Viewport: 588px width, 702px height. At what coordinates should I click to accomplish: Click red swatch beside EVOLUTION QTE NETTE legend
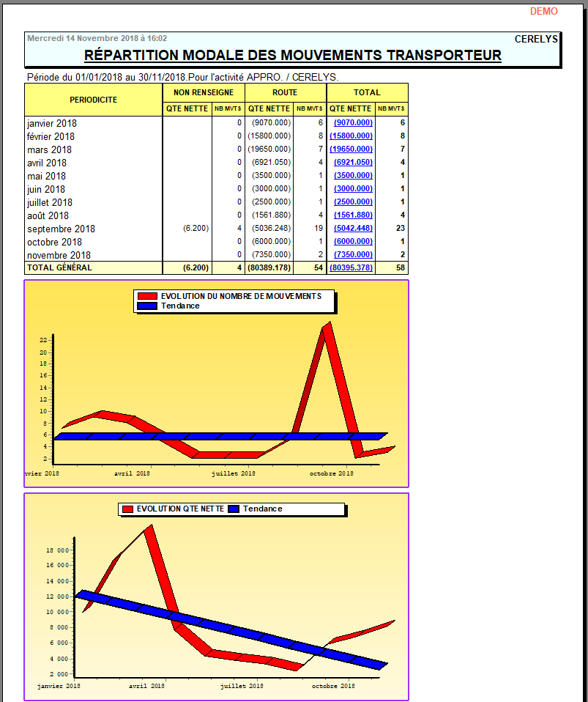point(126,509)
